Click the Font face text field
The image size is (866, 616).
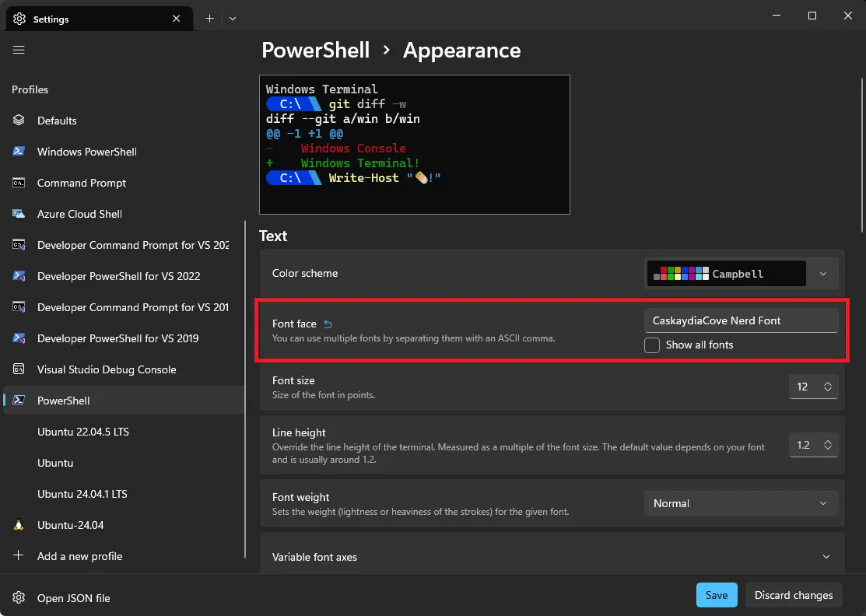(741, 320)
